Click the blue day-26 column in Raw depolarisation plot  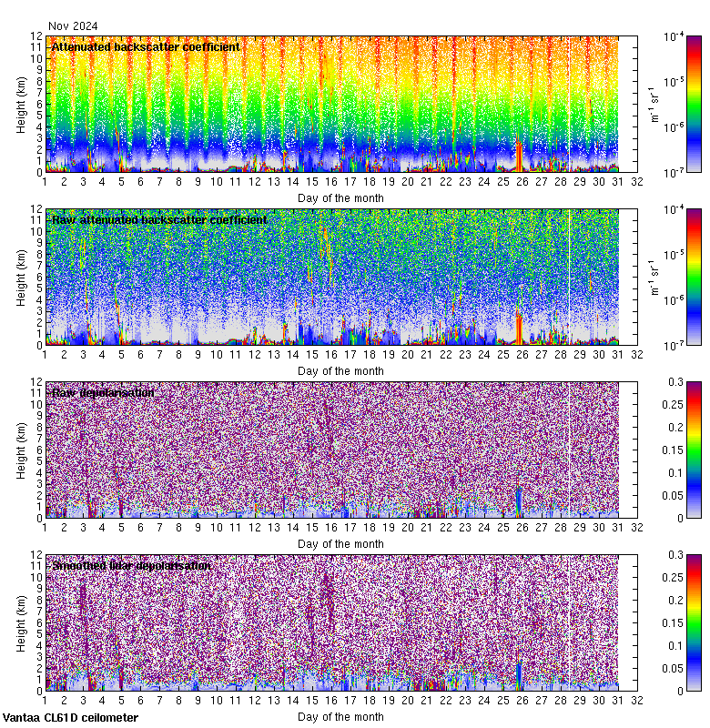tap(519, 500)
